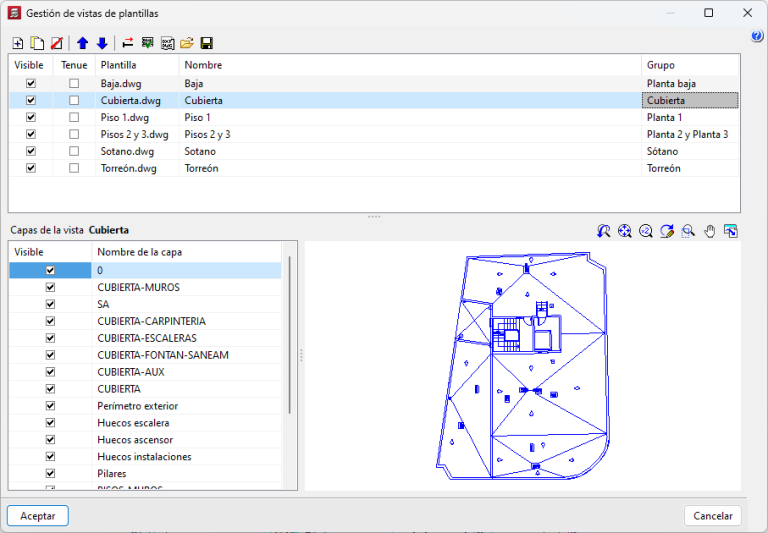Hide the Huecos instalaciones layer
The image size is (768, 533).
click(50, 456)
